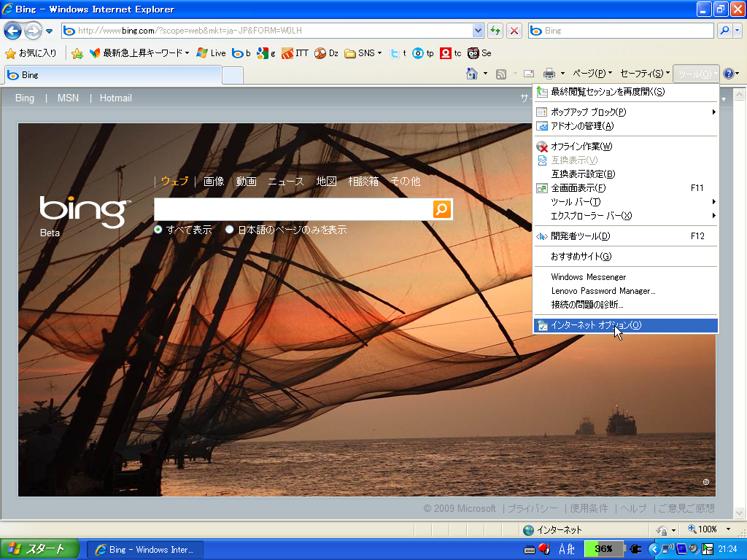Open a new tab button

[x=233, y=76]
